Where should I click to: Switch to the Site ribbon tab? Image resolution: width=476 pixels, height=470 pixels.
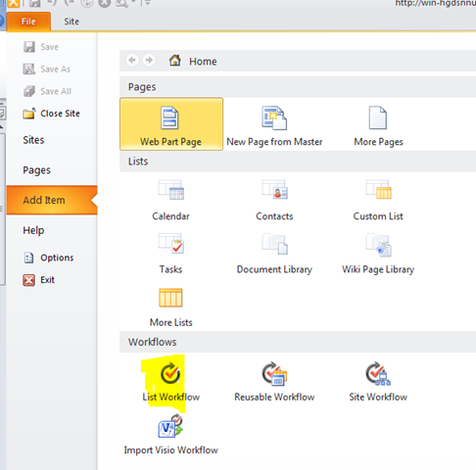[71, 22]
